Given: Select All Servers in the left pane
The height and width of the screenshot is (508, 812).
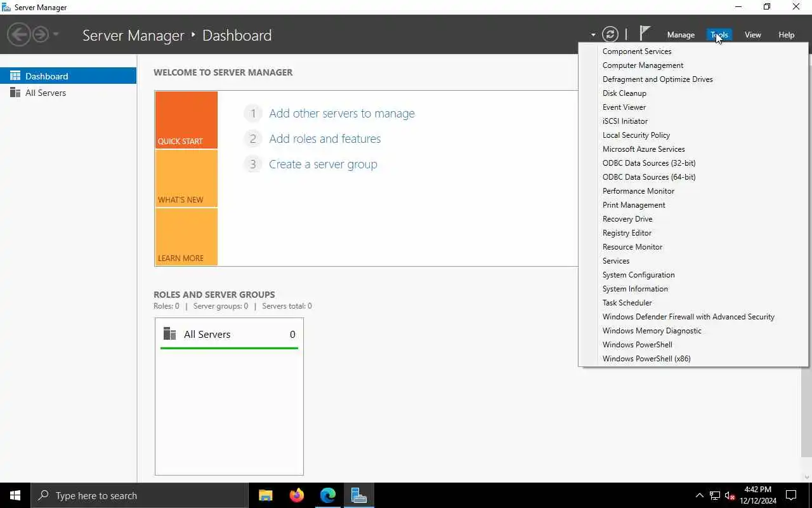Looking at the screenshot, I should pyautogui.click(x=69, y=93).
